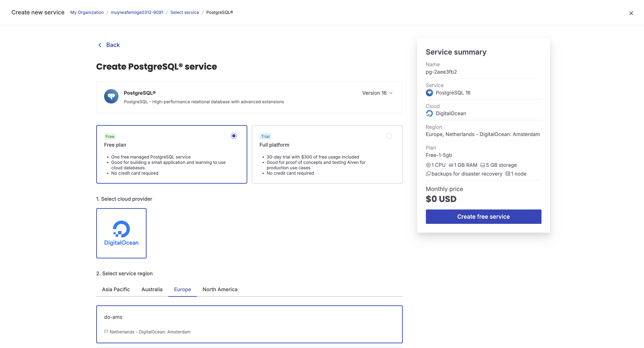
Task: Select the Full platform trial radio button
Action: (x=389, y=136)
